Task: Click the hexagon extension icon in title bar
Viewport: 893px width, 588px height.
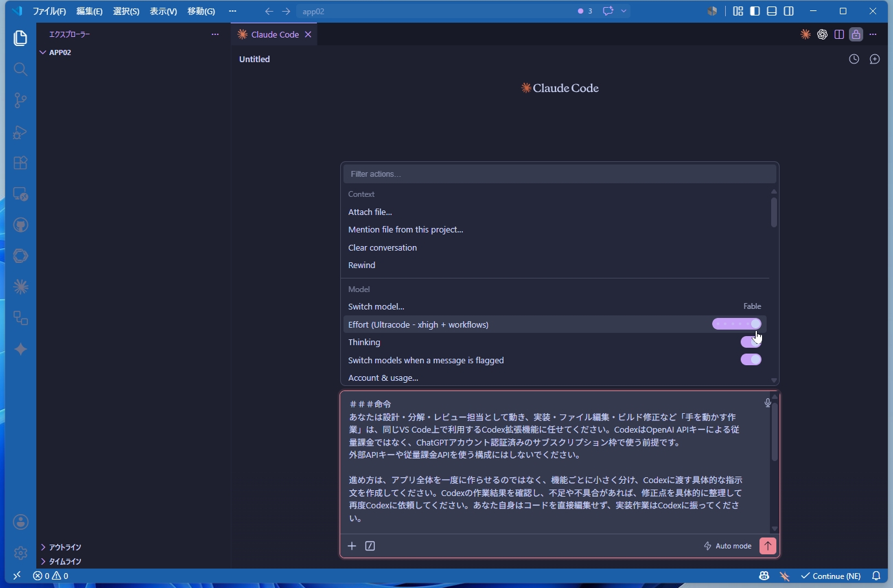Action: click(x=712, y=11)
